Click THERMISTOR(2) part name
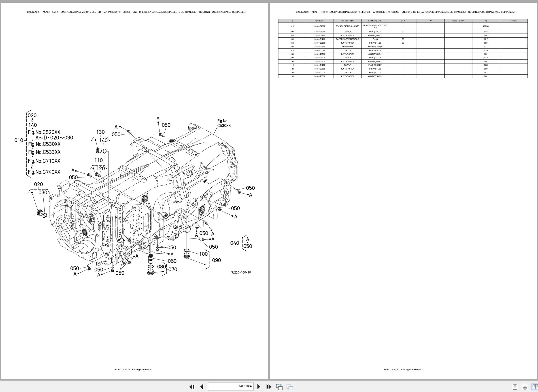This screenshot has width=538, height=392. pyautogui.click(x=375, y=46)
